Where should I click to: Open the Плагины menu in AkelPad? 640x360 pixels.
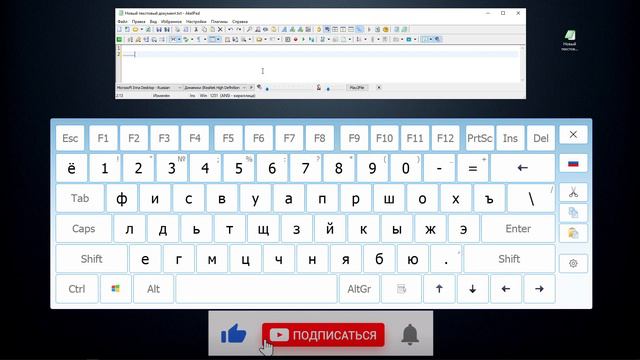219,21
